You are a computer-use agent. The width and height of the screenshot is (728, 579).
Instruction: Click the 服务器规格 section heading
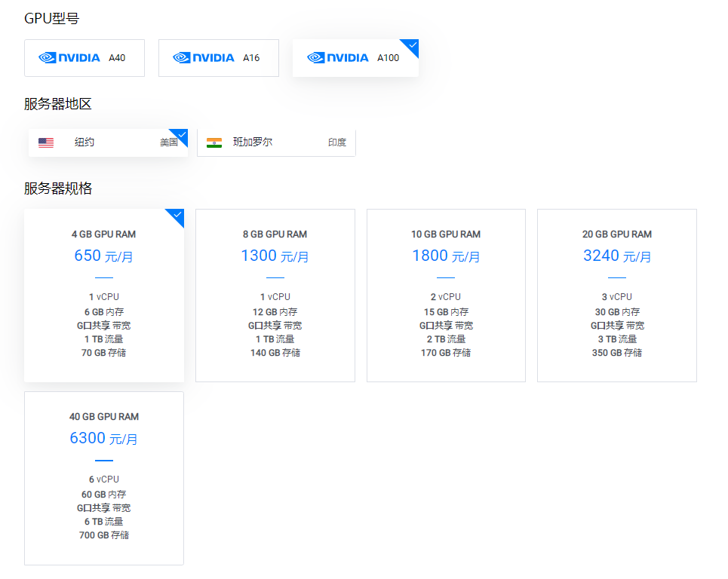(58, 188)
